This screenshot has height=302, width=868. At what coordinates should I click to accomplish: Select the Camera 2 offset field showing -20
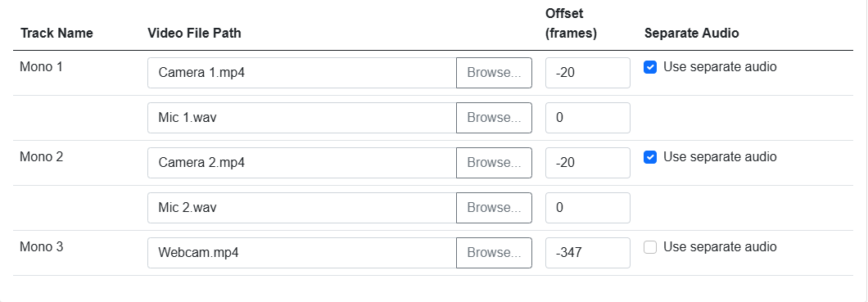588,163
